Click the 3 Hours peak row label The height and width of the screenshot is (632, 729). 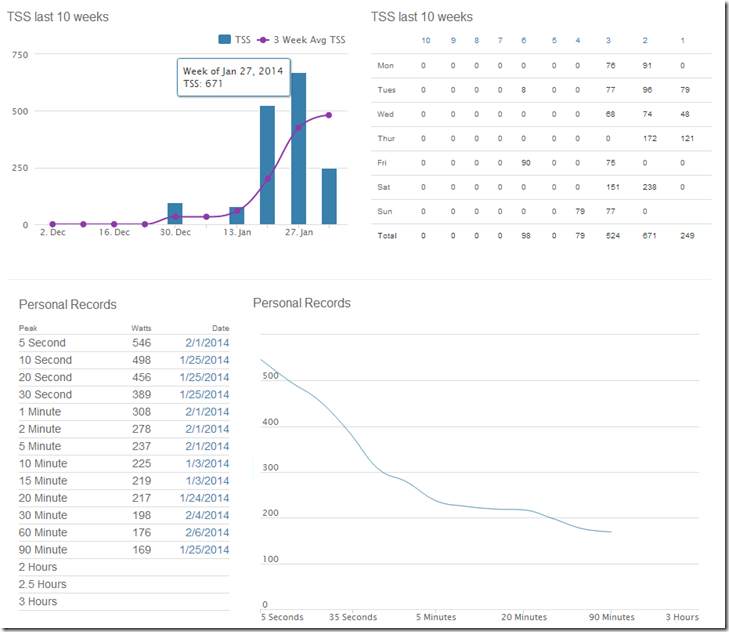click(x=38, y=601)
